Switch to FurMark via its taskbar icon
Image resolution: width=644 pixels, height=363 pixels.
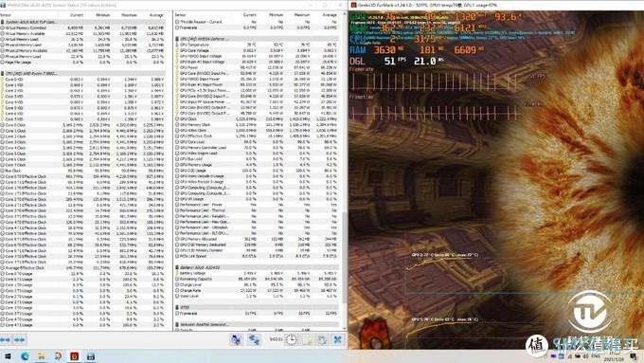74,356
